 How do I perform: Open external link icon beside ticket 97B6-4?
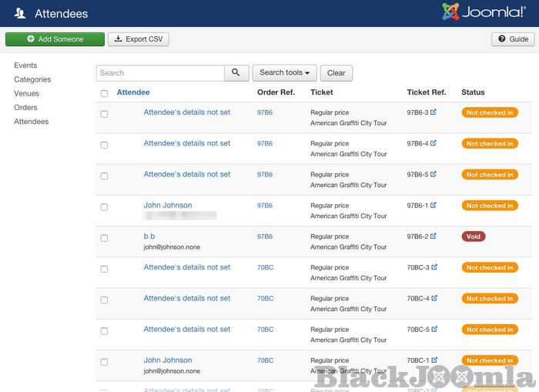click(x=434, y=143)
